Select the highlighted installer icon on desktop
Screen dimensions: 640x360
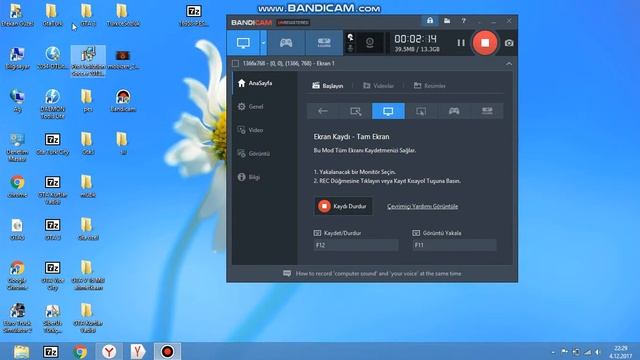88,61
